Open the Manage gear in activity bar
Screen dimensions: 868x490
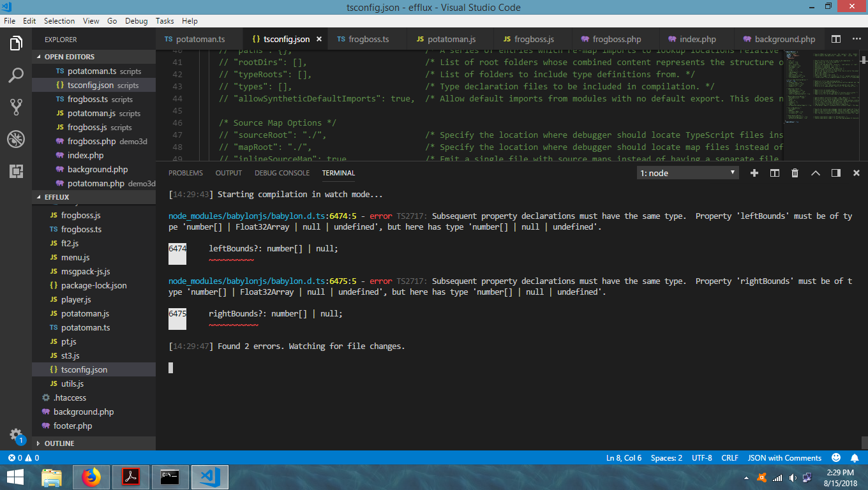[x=16, y=435]
